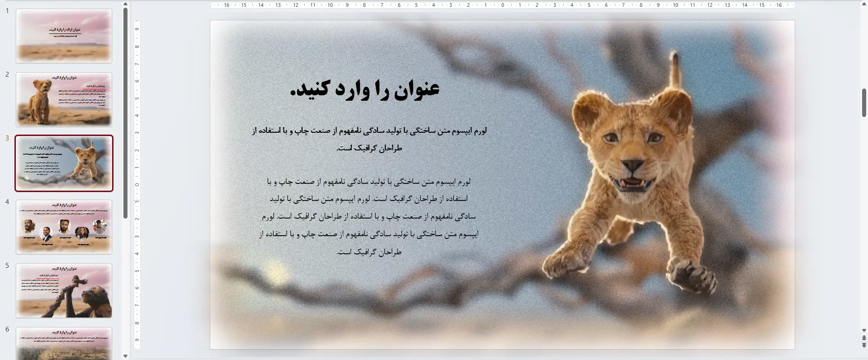Go to next slide double-arrow button
The image size is (868, 360).
pos(864,346)
